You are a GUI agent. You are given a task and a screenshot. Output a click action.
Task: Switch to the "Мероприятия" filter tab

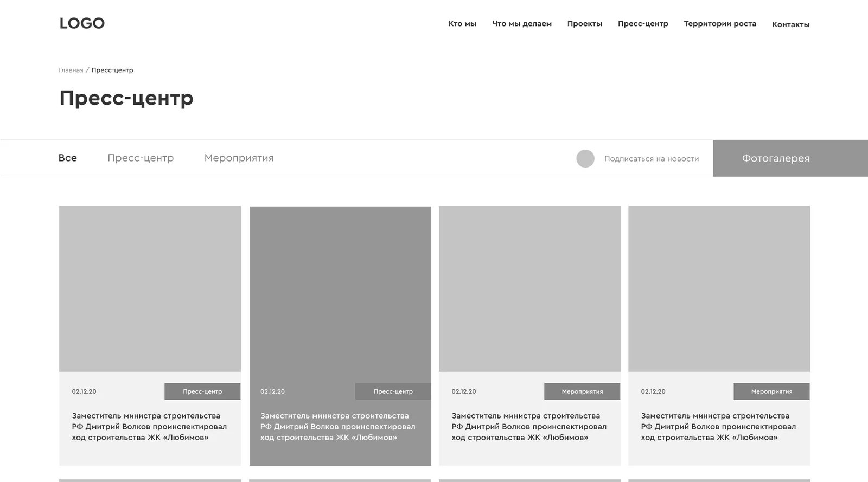[239, 158]
